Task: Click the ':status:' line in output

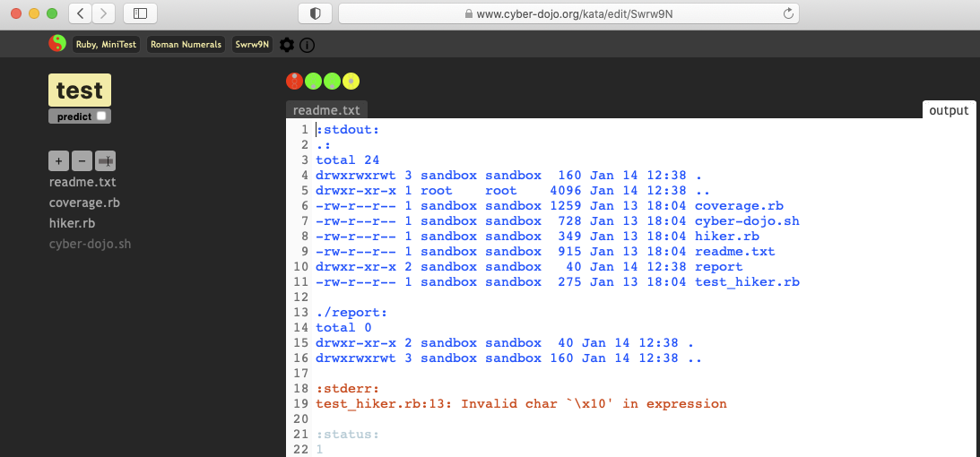Action: point(348,434)
